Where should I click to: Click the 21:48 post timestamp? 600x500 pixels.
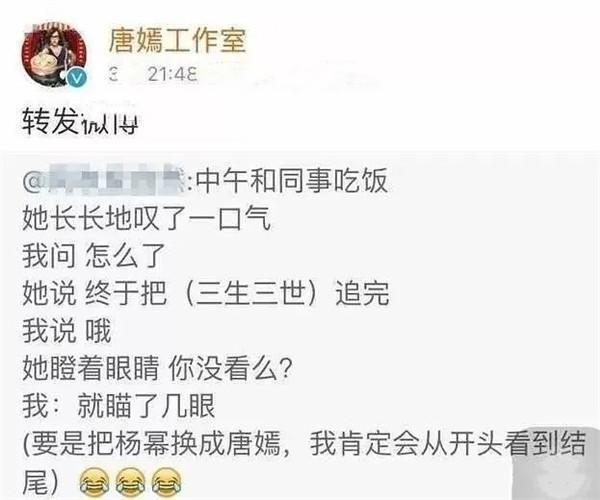pyautogui.click(x=173, y=74)
